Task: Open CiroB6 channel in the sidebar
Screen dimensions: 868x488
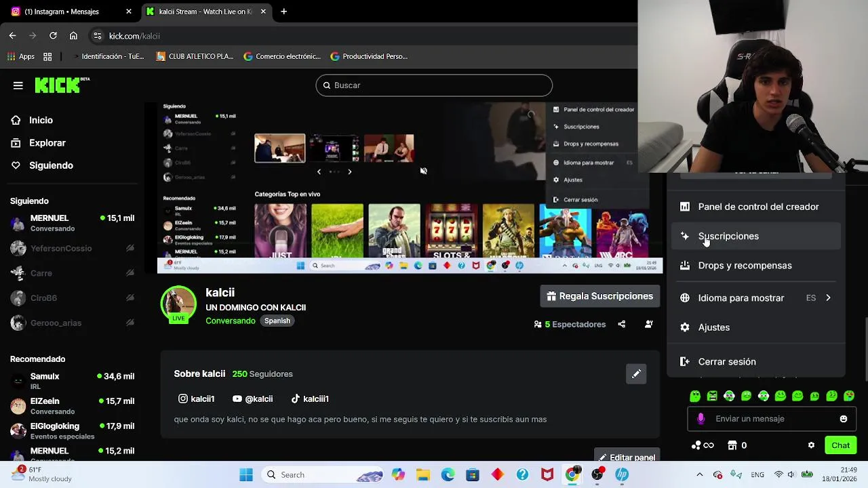Action: [x=73, y=298]
